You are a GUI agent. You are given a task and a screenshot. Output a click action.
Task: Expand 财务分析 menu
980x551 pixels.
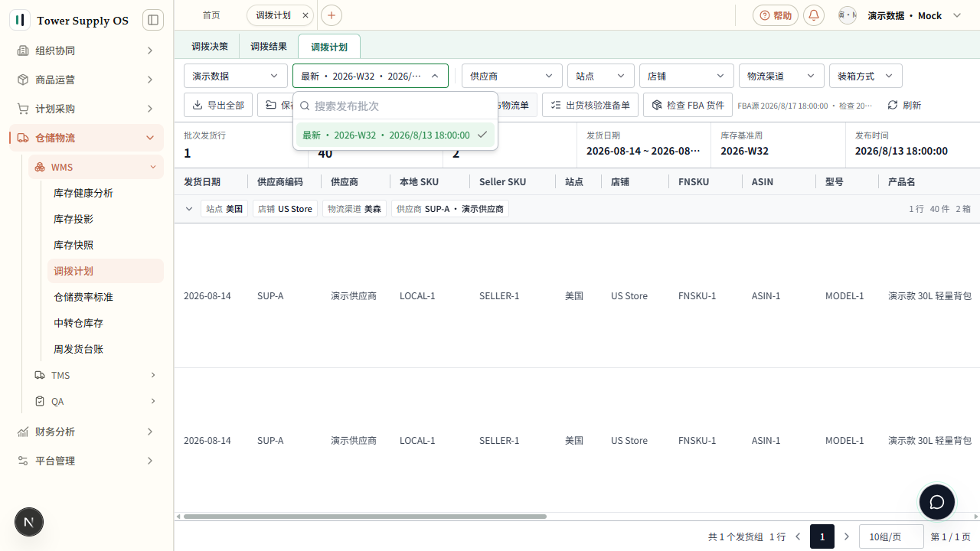pyautogui.click(x=87, y=432)
